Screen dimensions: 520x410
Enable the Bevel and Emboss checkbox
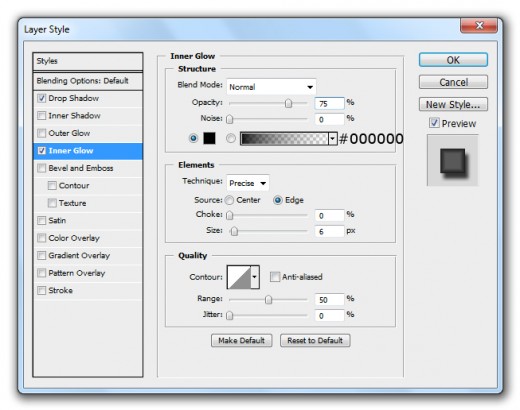point(42,168)
